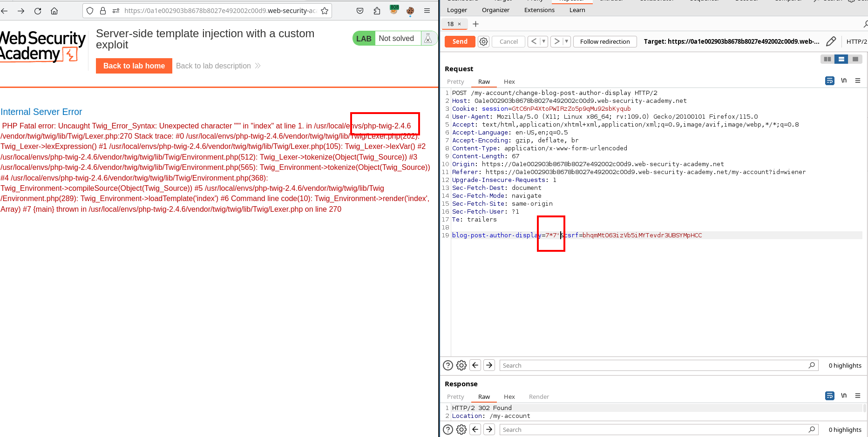Go to next request in history

[557, 41]
